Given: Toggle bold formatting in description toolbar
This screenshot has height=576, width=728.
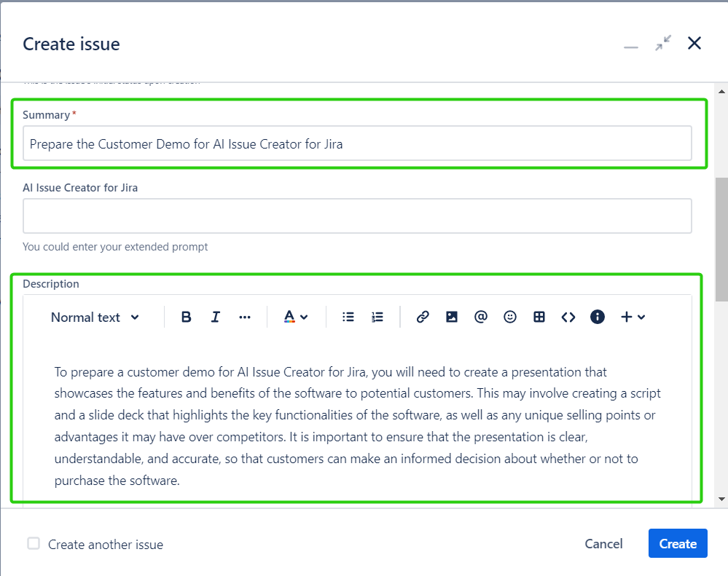Looking at the screenshot, I should click(186, 317).
